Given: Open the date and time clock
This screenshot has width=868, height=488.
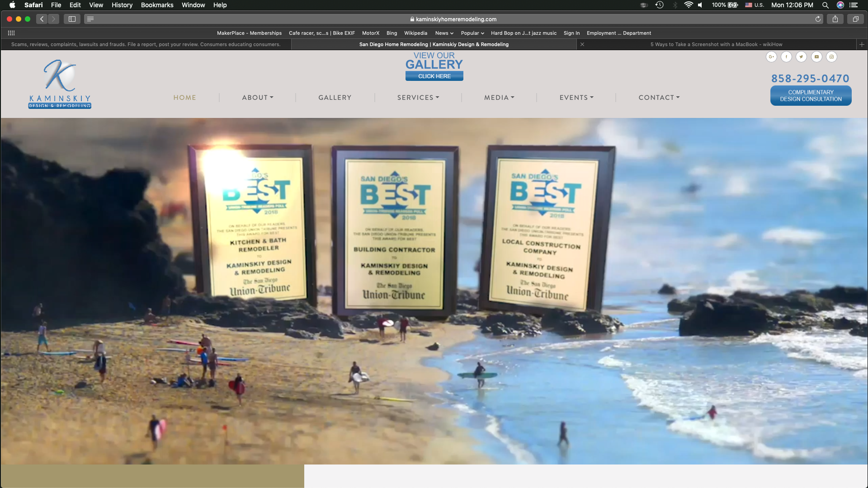Looking at the screenshot, I should [x=792, y=5].
